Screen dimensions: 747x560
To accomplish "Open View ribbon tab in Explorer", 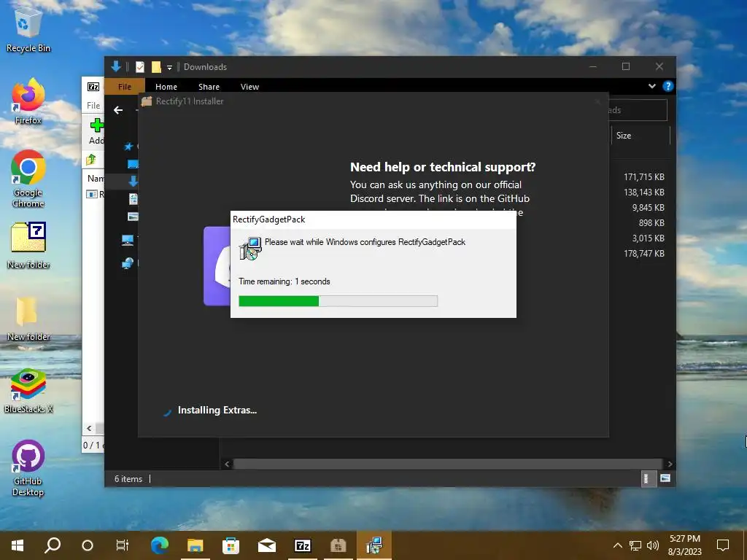I will (249, 87).
